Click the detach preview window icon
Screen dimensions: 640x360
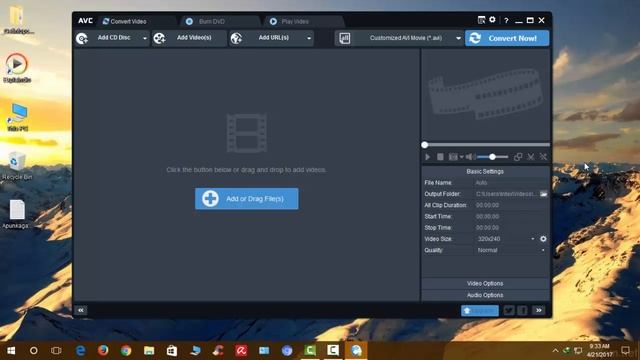point(518,157)
